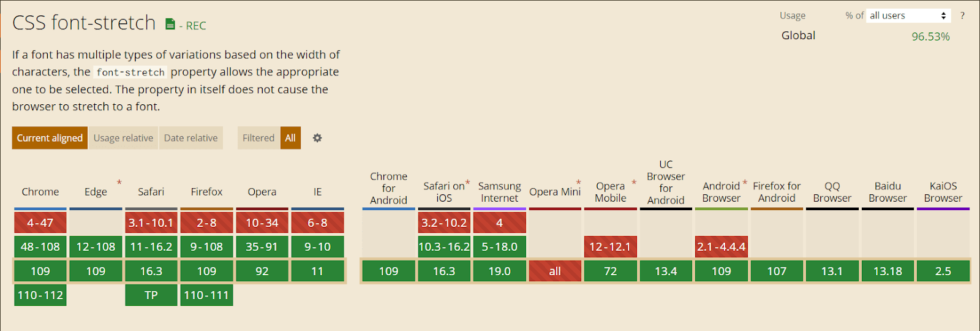Click the asterisk note beside Opera Mobile
This screenshot has width=980, height=331.
click(x=634, y=183)
